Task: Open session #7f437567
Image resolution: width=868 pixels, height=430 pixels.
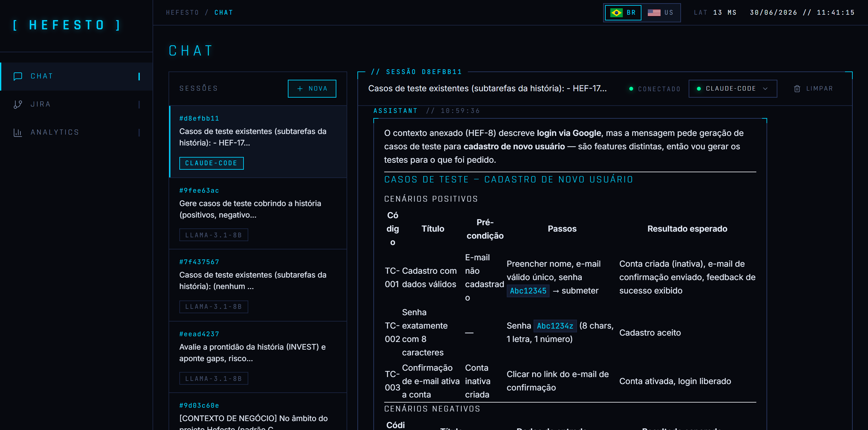Action: (258, 285)
